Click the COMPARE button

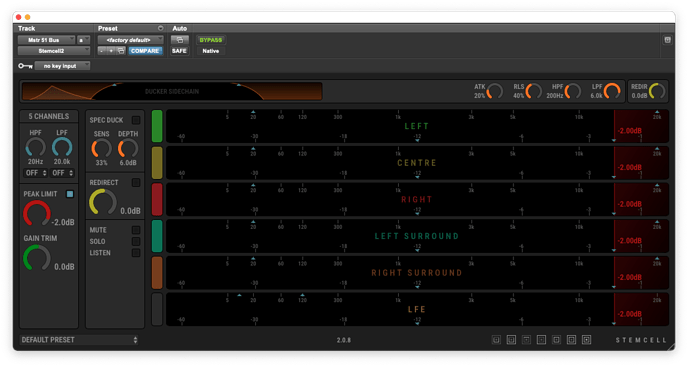coord(145,51)
